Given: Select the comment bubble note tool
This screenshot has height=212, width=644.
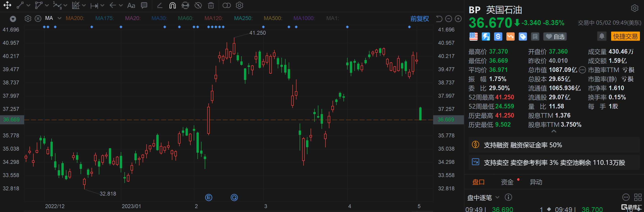Looking at the screenshot, I should [x=144, y=5].
